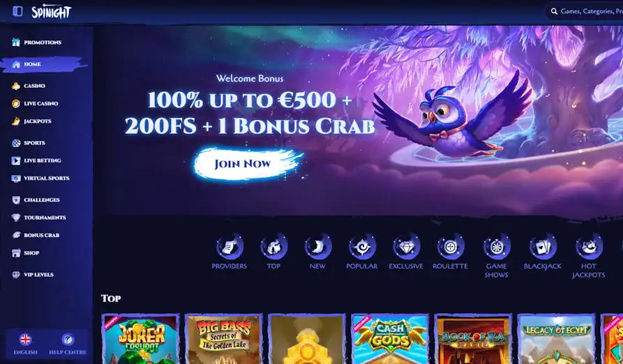Open the Providers category icon
Image resolution: width=623 pixels, height=364 pixels.
230,247
